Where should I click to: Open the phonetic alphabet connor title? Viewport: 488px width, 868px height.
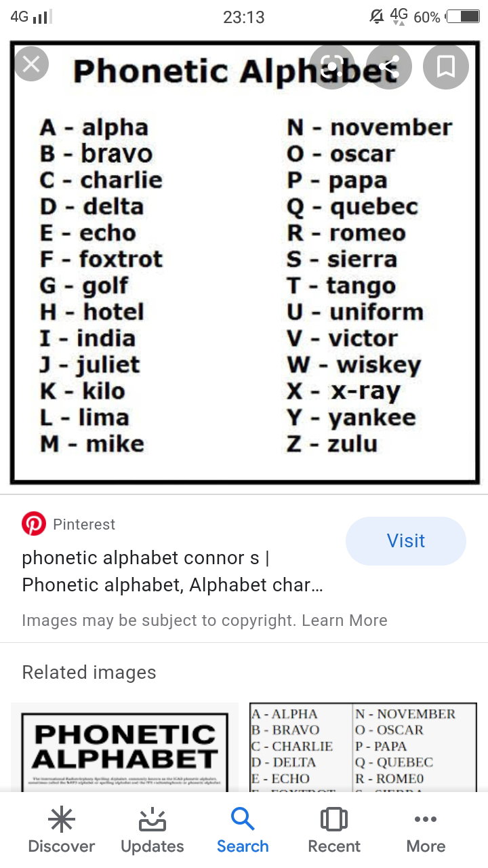coord(173,571)
